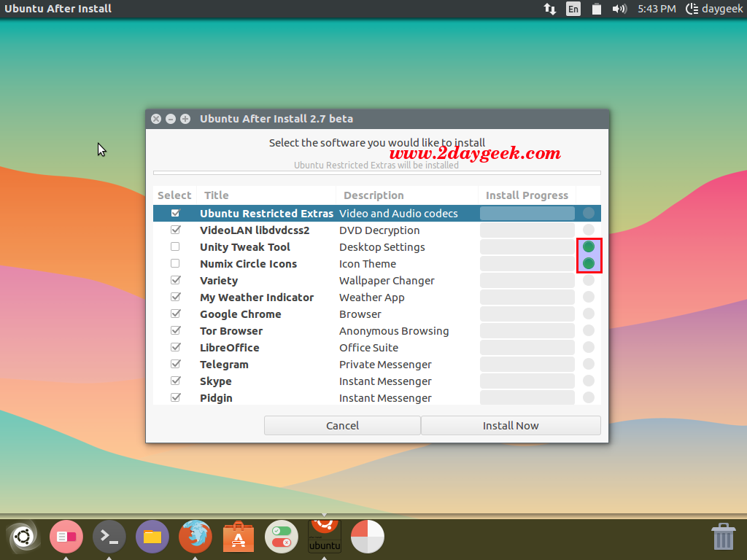Click the Wallpaper Changer description

click(387, 281)
